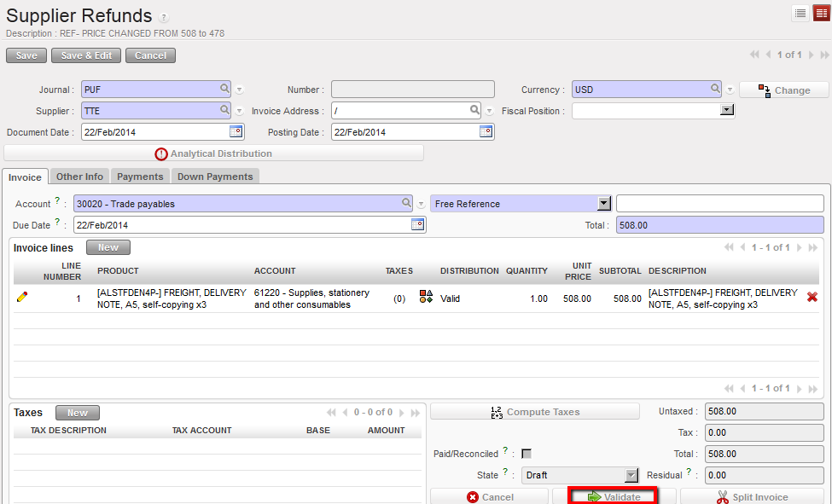This screenshot has width=832, height=504.
Task: Switch to the Other Info tab
Action: click(79, 177)
